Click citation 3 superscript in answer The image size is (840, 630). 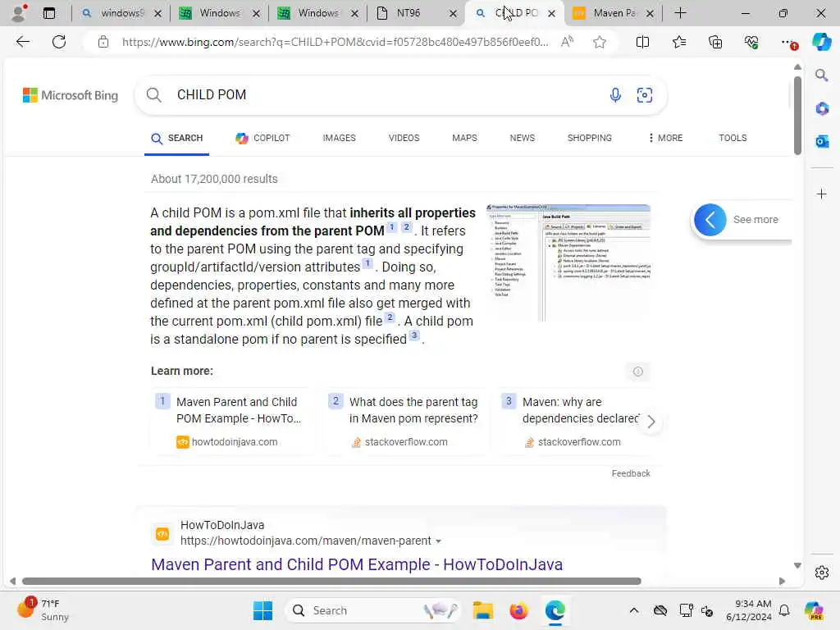coord(414,336)
